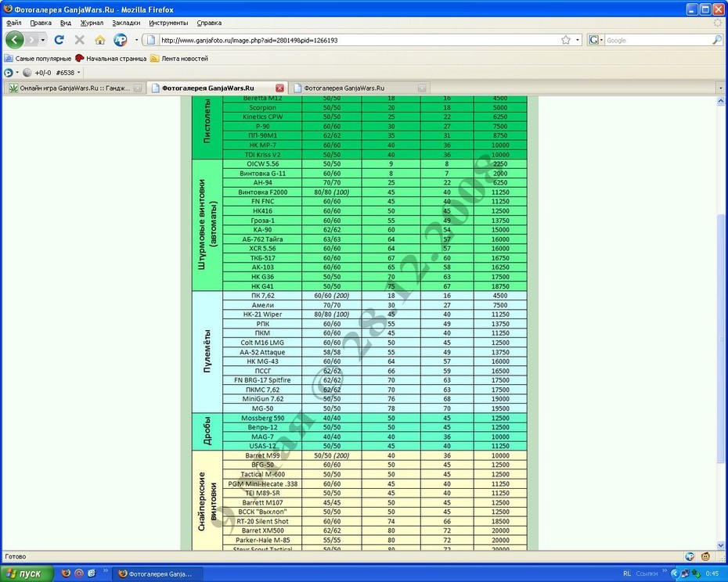The width and height of the screenshot is (728, 582).
Task: Click the green arrows tray icon
Action: click(695, 573)
